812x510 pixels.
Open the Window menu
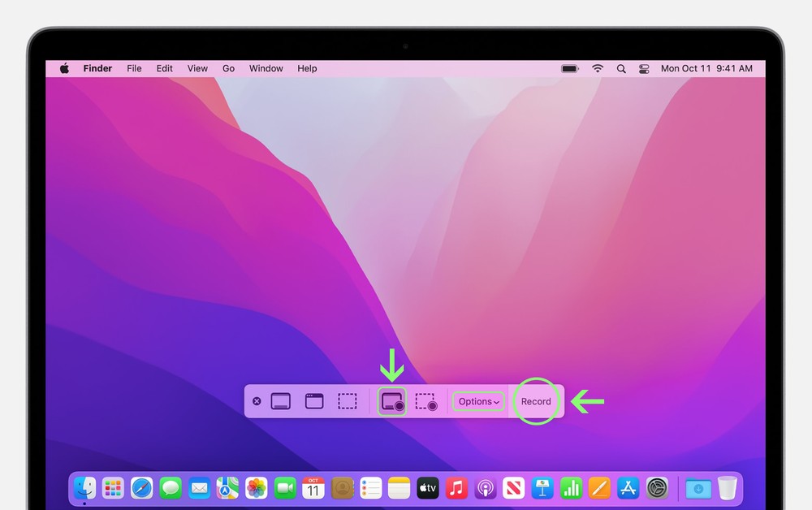266,69
